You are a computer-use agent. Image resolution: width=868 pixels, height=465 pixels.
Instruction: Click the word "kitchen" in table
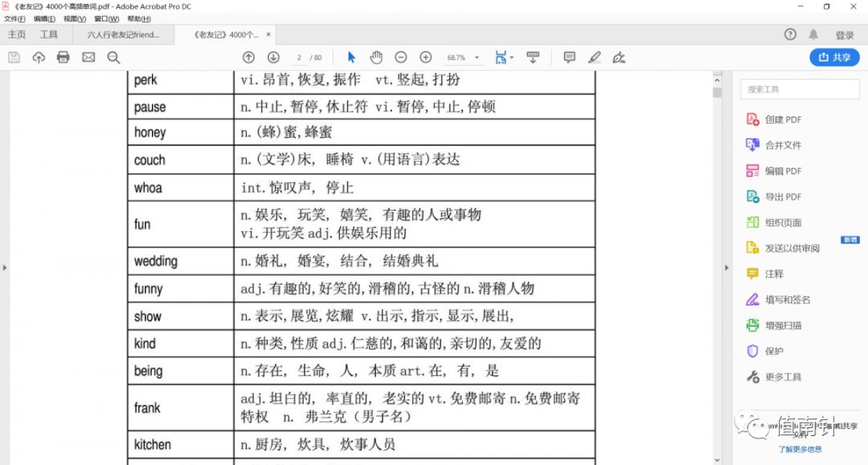152,445
